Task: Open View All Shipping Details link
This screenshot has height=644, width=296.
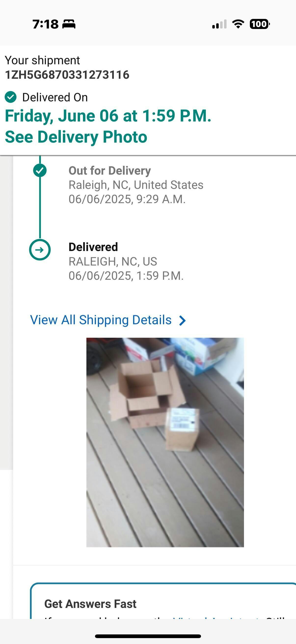Action: [x=101, y=320]
